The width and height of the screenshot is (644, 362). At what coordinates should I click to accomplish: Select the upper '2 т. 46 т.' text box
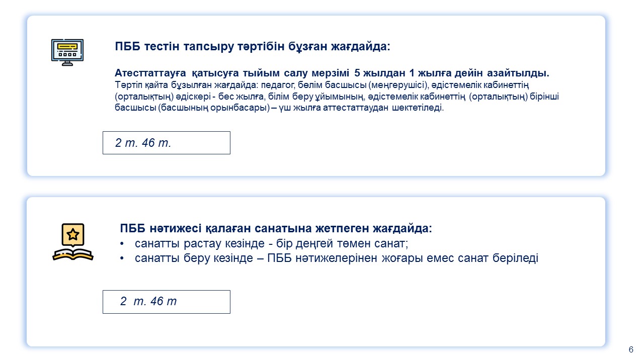166,143
